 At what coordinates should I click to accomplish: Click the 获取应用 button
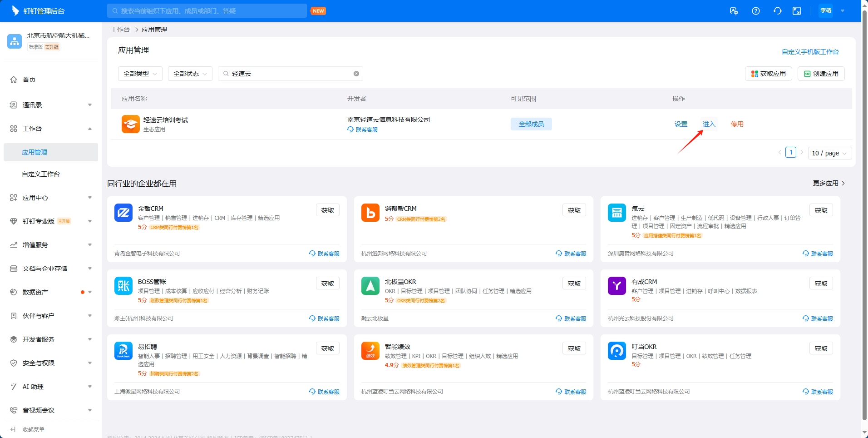click(769, 74)
